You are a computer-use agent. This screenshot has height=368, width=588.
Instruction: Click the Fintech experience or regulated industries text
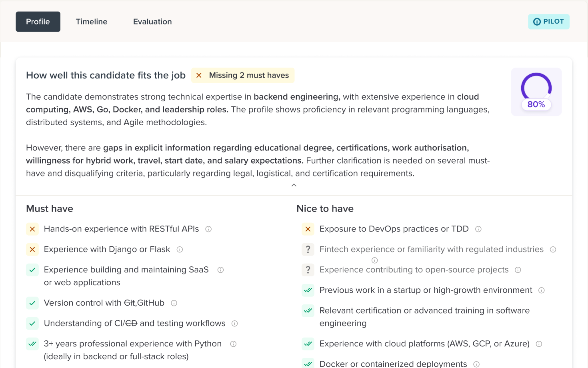tap(432, 250)
